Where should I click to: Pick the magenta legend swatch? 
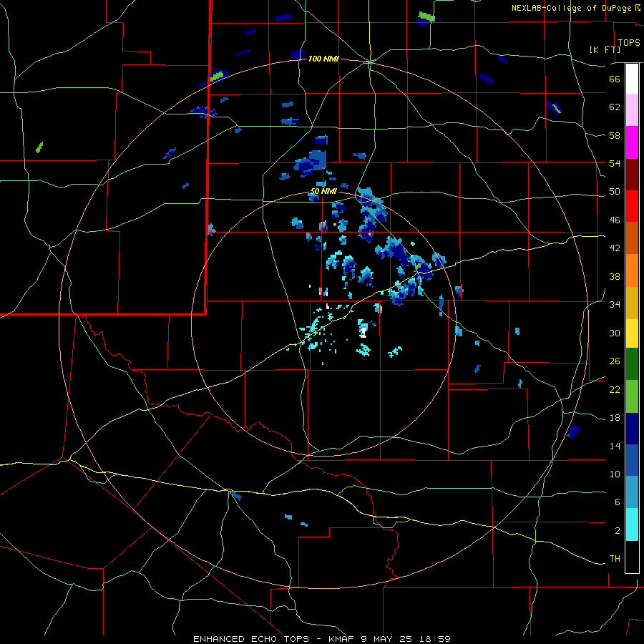pos(632,142)
